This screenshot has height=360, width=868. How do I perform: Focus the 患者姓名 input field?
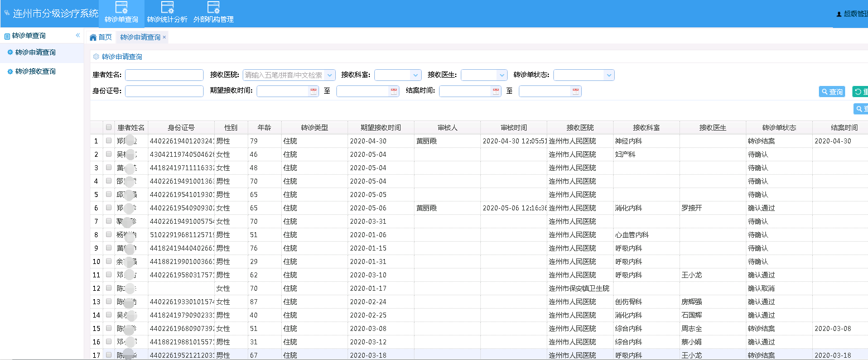[164, 75]
